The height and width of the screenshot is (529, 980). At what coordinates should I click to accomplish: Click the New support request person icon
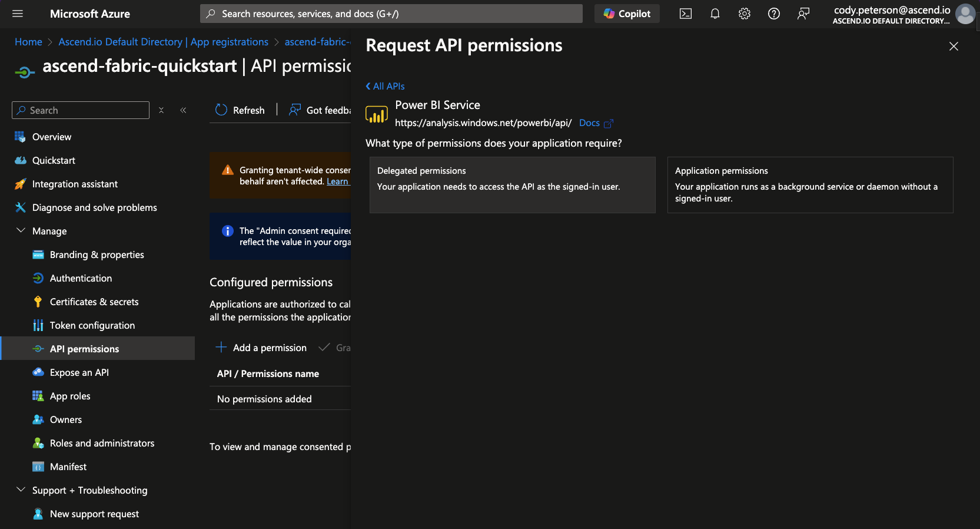[x=38, y=514]
